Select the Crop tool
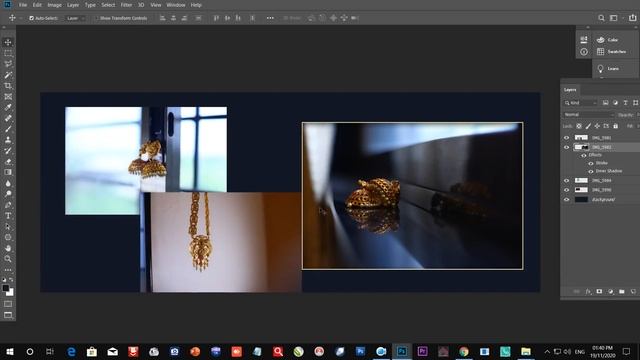This screenshot has width=640, height=360. coord(8,86)
